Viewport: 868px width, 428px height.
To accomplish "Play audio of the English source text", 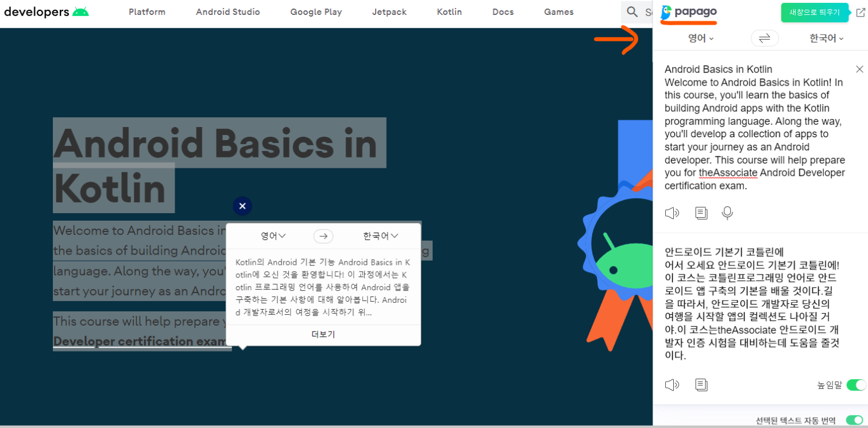I will [672, 213].
